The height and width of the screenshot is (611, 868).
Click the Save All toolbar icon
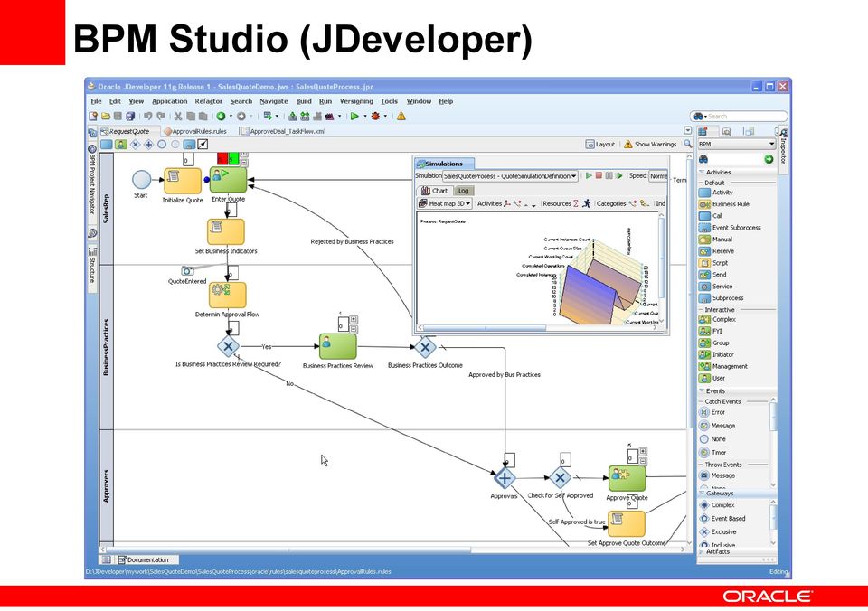130,117
